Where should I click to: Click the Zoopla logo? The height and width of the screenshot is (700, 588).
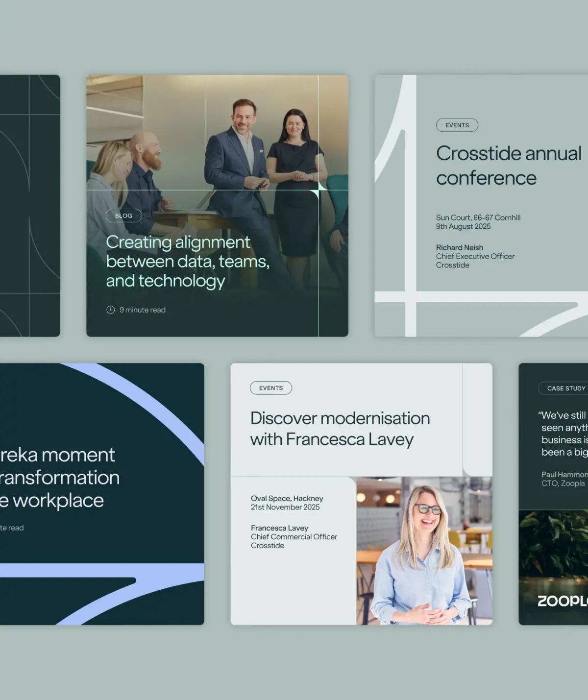click(x=562, y=601)
